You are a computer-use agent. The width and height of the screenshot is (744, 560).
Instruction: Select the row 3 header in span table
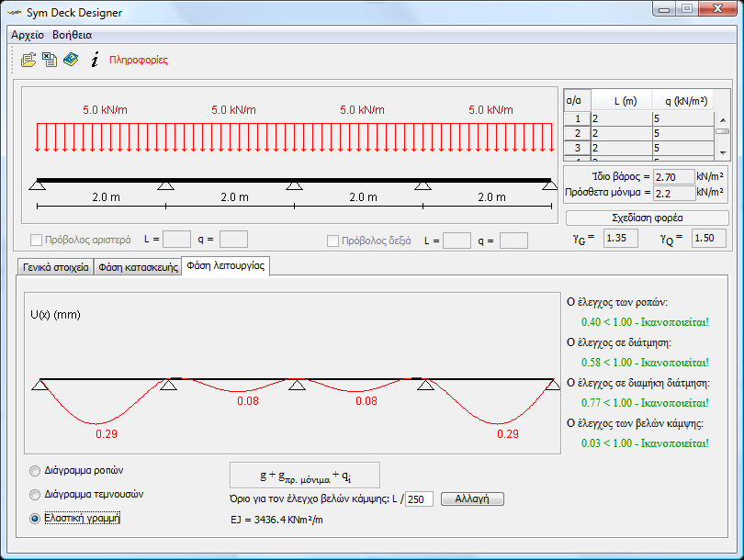(578, 148)
